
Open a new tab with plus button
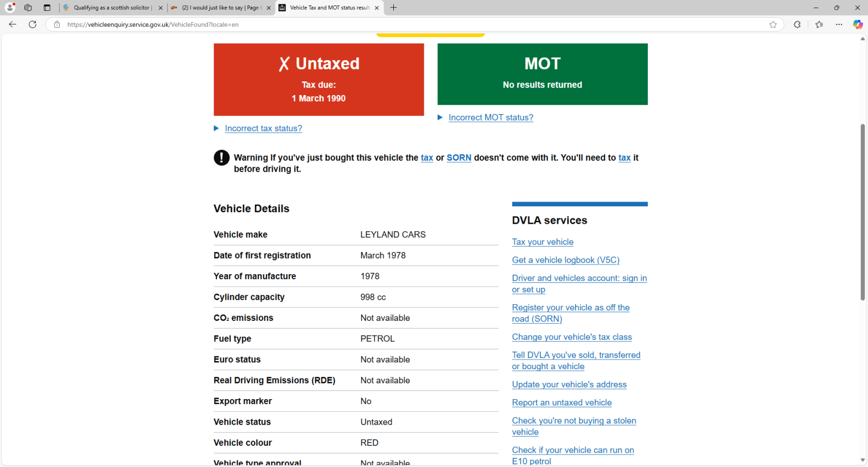[x=393, y=8]
